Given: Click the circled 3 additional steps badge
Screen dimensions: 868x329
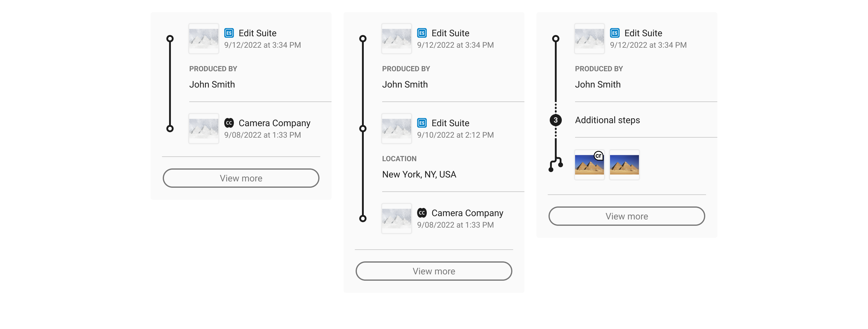Looking at the screenshot, I should click(555, 120).
